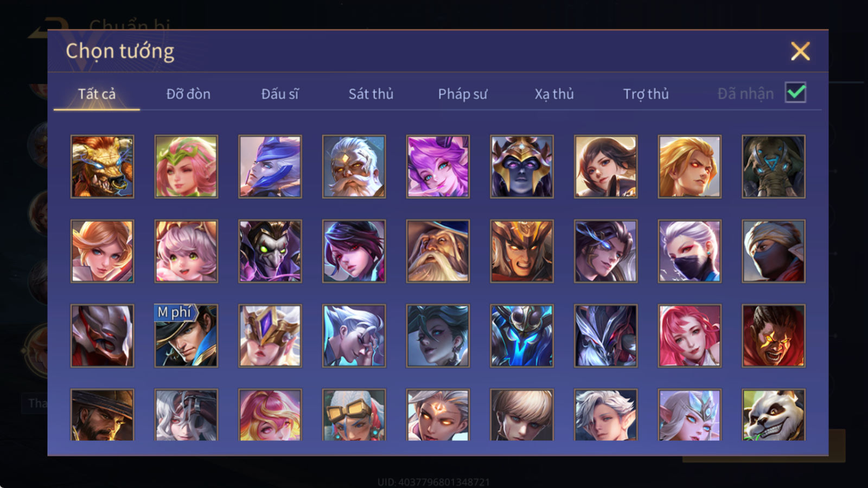Select the white-bearded dwarf hero portrait

tap(354, 166)
